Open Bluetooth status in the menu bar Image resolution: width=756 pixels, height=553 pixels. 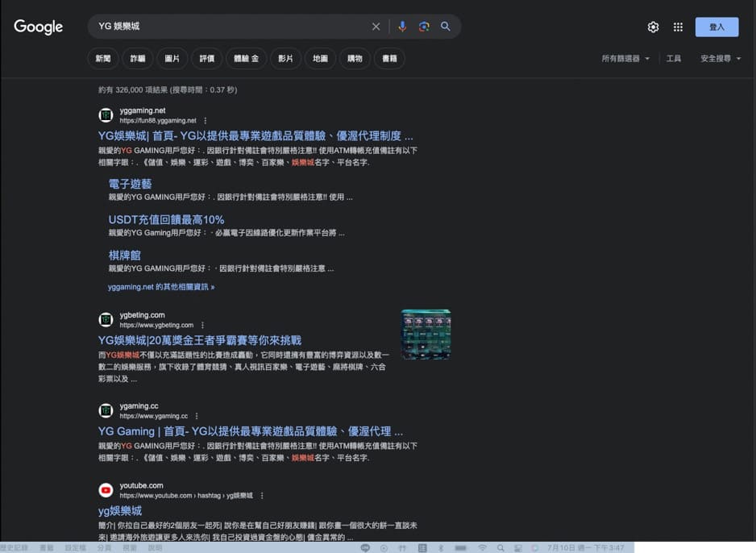coord(441,547)
